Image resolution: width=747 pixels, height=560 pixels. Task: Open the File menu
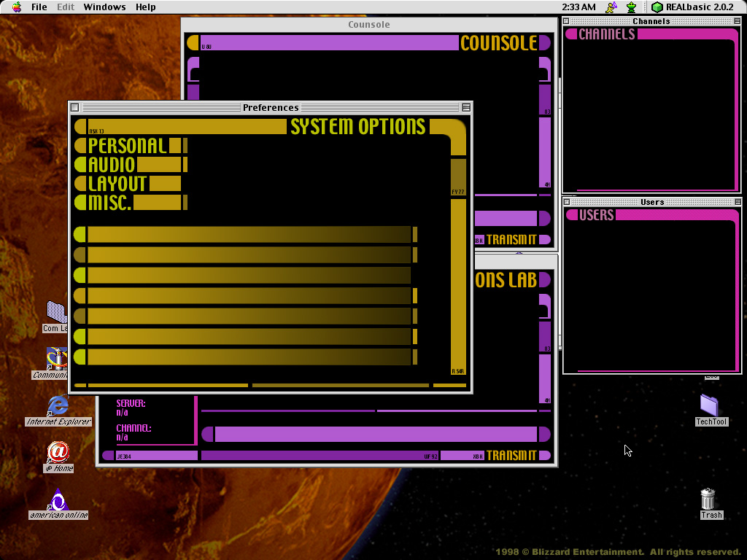[39, 7]
